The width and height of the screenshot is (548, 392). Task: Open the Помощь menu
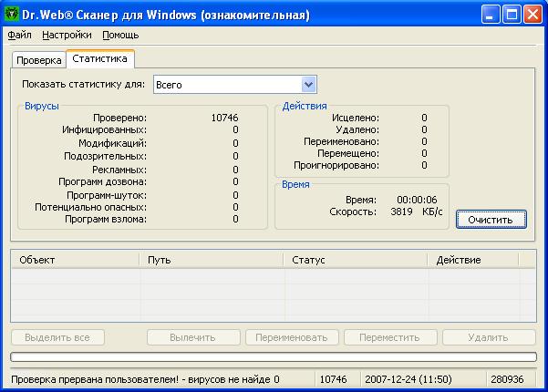[x=120, y=35]
